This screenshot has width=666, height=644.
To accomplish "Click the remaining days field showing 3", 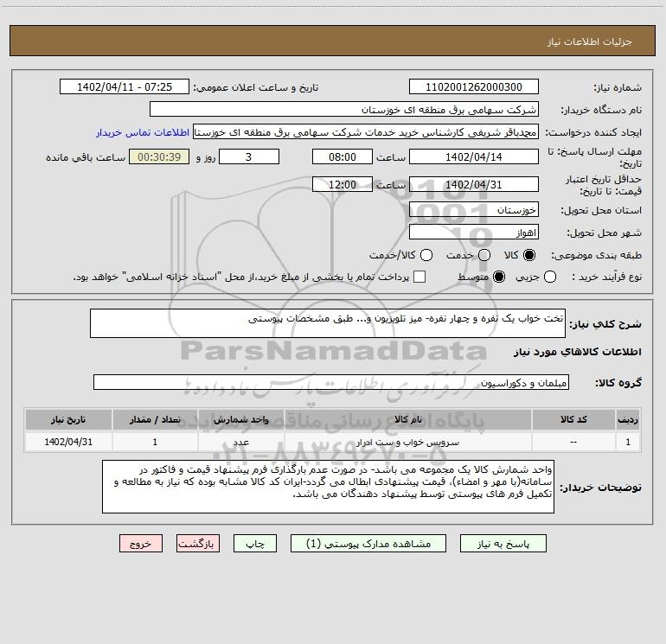I will 249,156.
